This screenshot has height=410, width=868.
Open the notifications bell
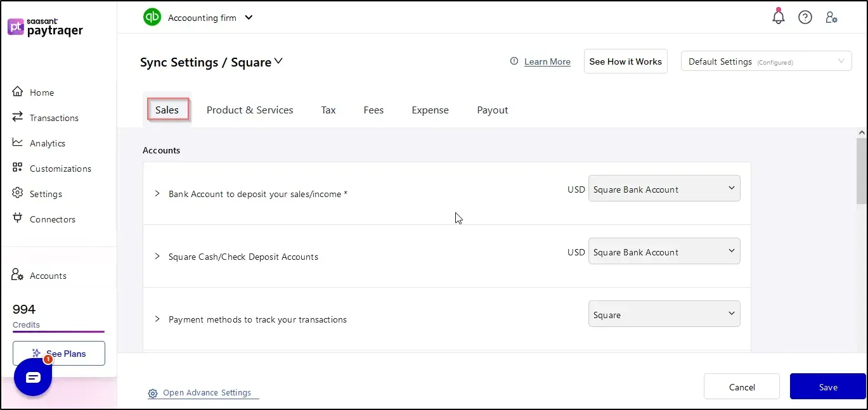[779, 17]
